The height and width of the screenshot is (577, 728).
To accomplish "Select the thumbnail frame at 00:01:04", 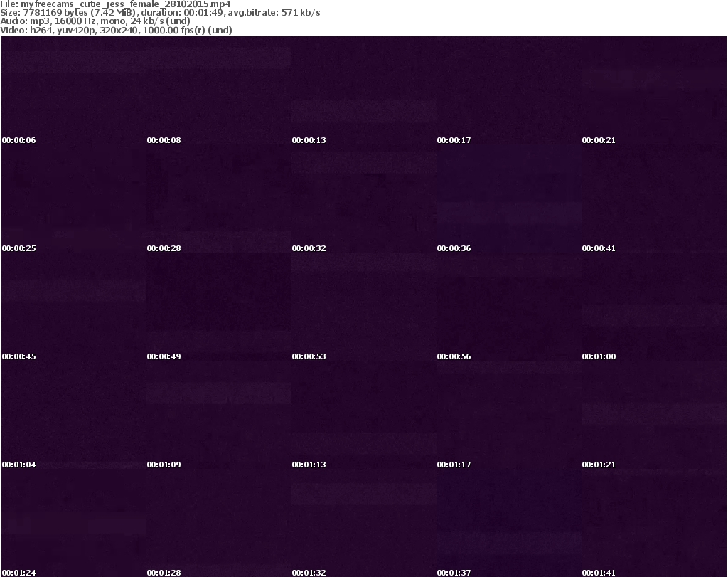I will (74, 415).
